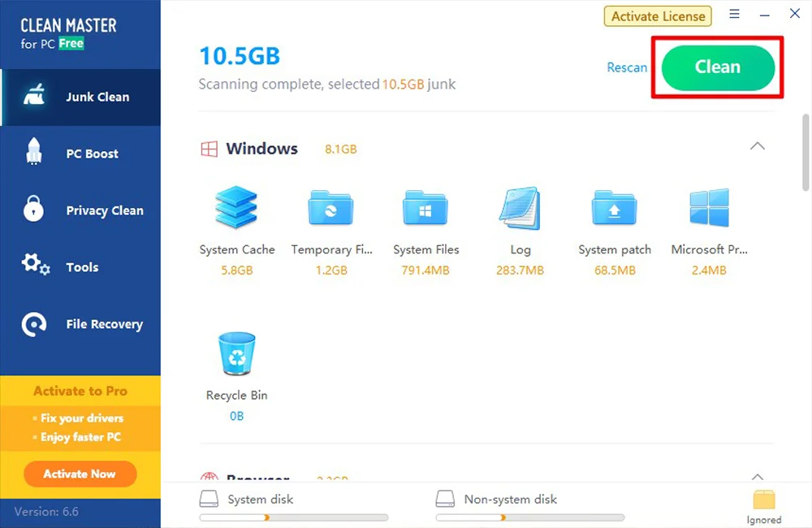Collapse the Browser section chevron
The height and width of the screenshot is (528, 812).
pyautogui.click(x=757, y=477)
